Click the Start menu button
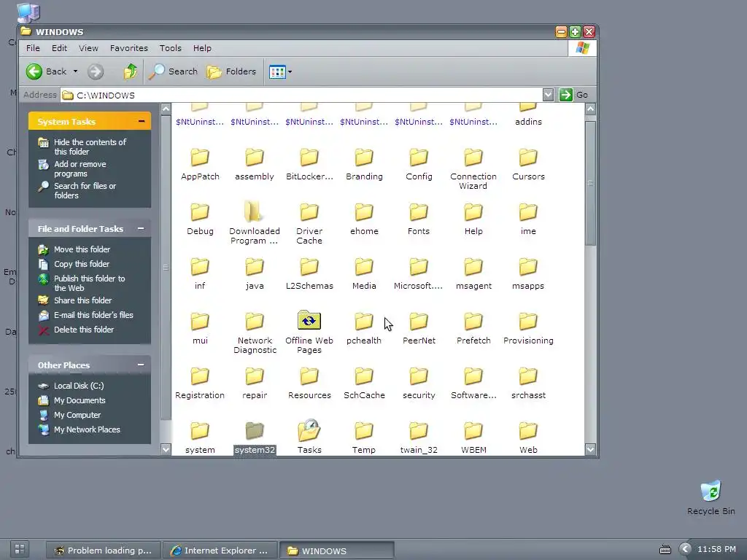747x560 pixels. tap(20, 549)
